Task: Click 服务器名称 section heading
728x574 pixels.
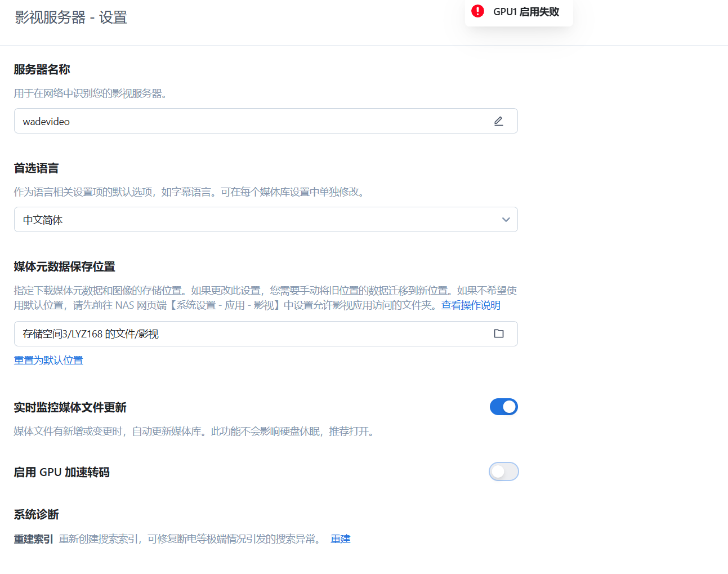Action: tap(42, 69)
